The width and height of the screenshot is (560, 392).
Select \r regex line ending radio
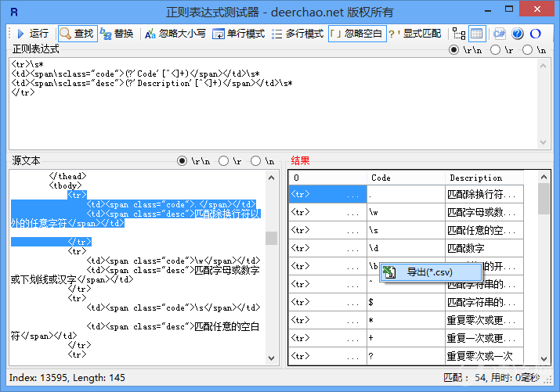494,50
